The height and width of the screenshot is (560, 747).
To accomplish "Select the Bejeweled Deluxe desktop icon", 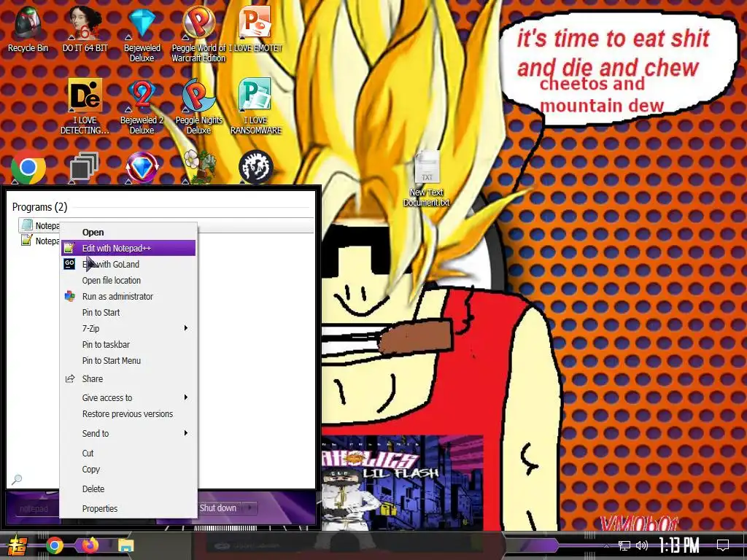I will click(x=142, y=34).
